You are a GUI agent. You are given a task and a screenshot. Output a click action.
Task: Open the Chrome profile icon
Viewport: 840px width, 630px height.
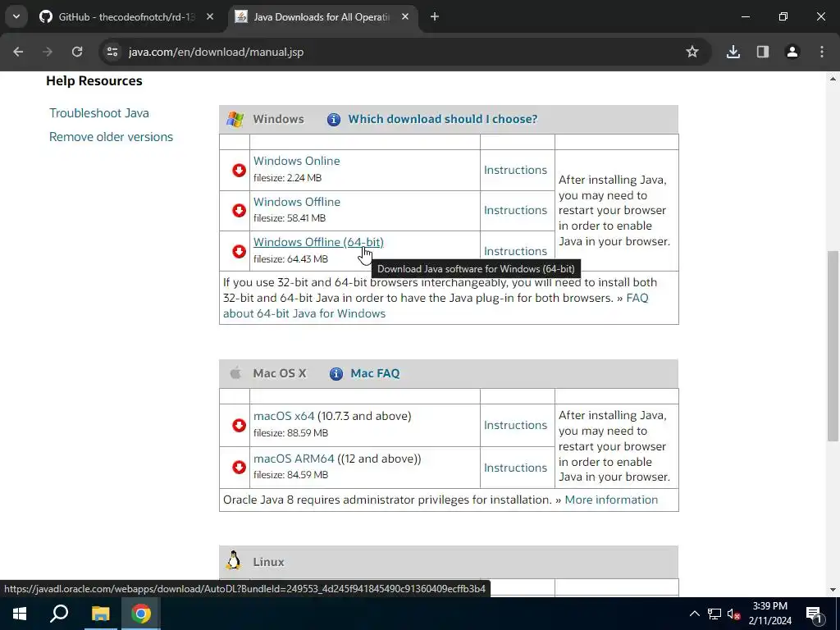[x=792, y=52]
